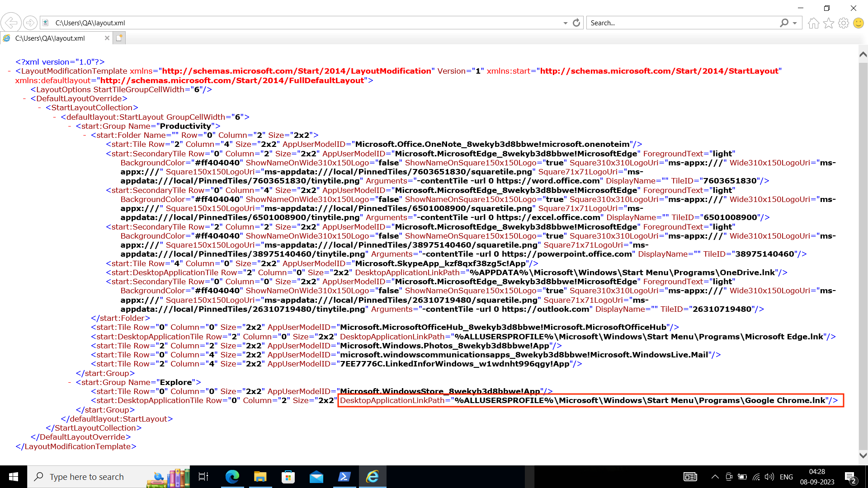Click the magnifier search icon
The width and height of the screenshot is (868, 488).
784,23
